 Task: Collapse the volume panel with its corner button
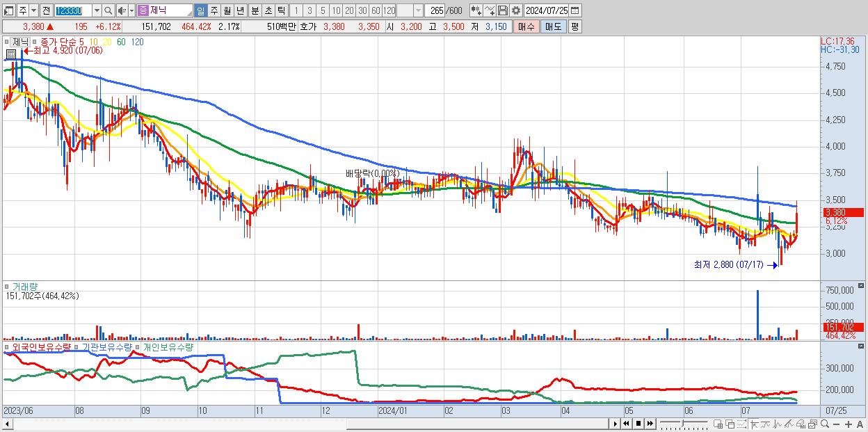click(862, 286)
